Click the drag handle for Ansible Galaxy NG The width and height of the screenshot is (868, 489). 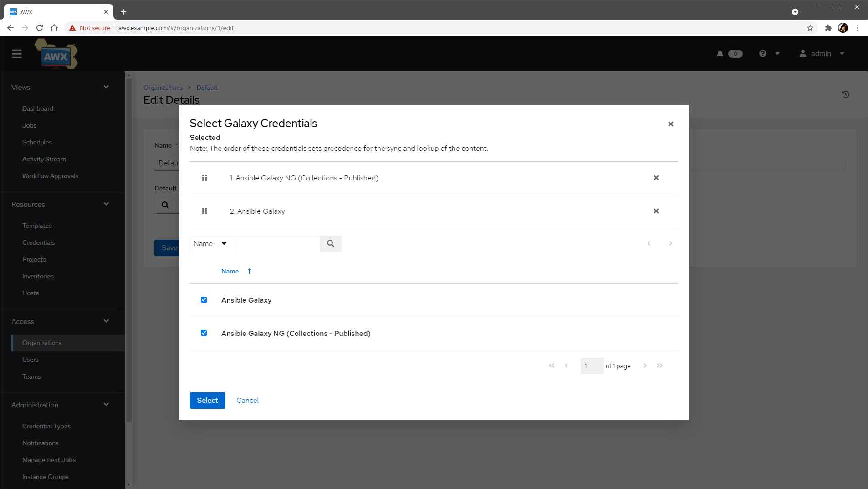pos(204,178)
